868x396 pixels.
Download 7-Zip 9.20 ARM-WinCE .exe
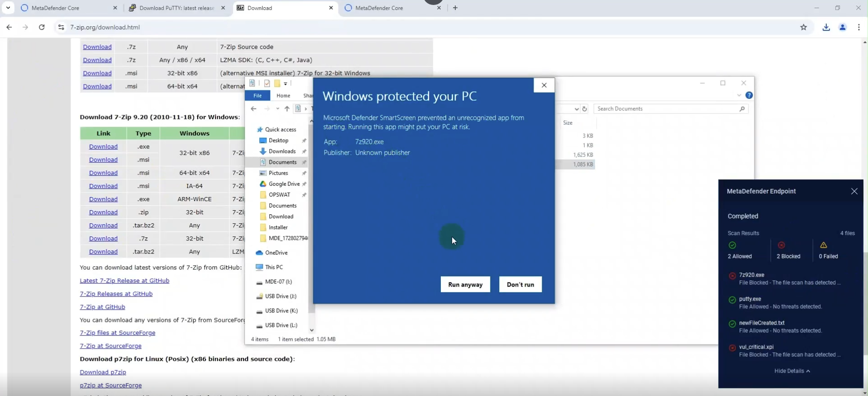pyautogui.click(x=103, y=199)
